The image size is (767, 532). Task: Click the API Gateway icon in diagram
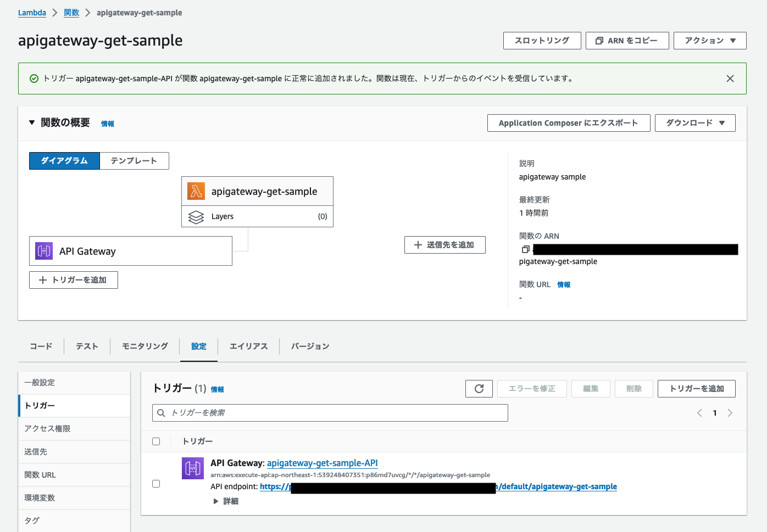tap(44, 251)
